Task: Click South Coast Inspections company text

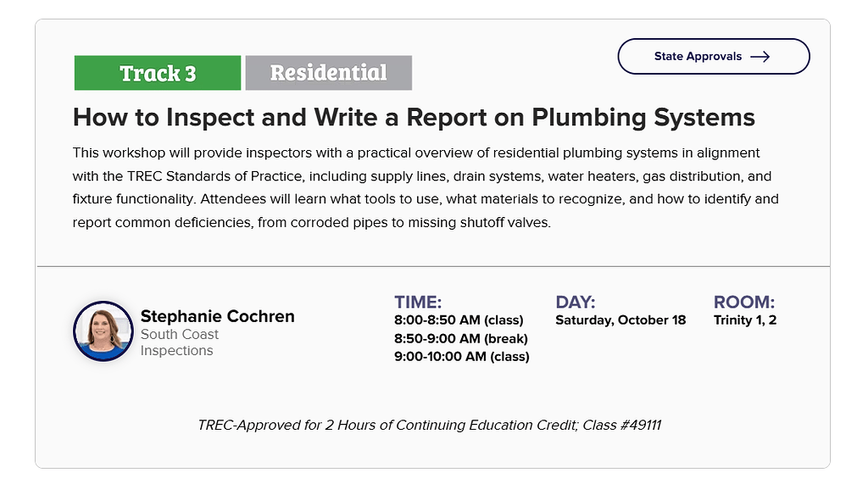Action: pyautogui.click(x=180, y=342)
